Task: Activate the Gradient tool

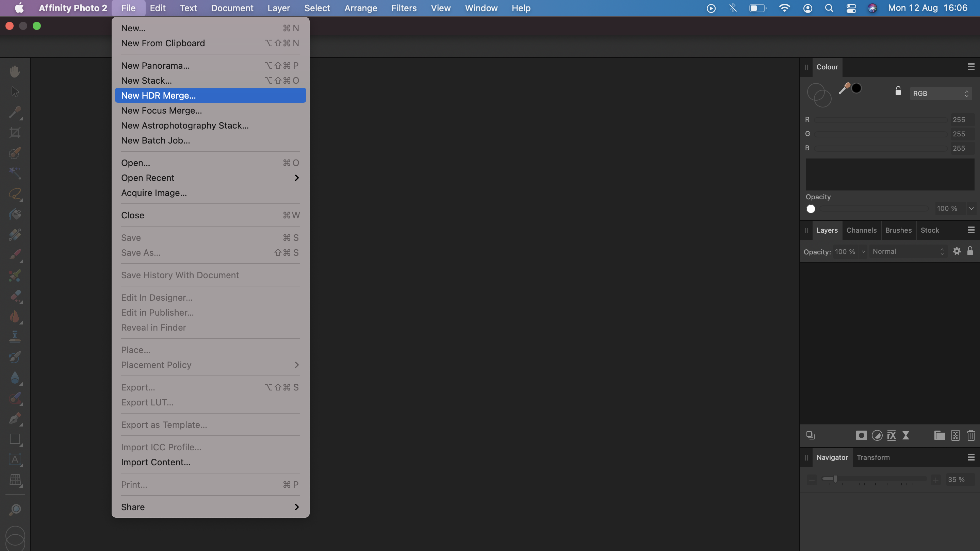Action: tap(15, 235)
